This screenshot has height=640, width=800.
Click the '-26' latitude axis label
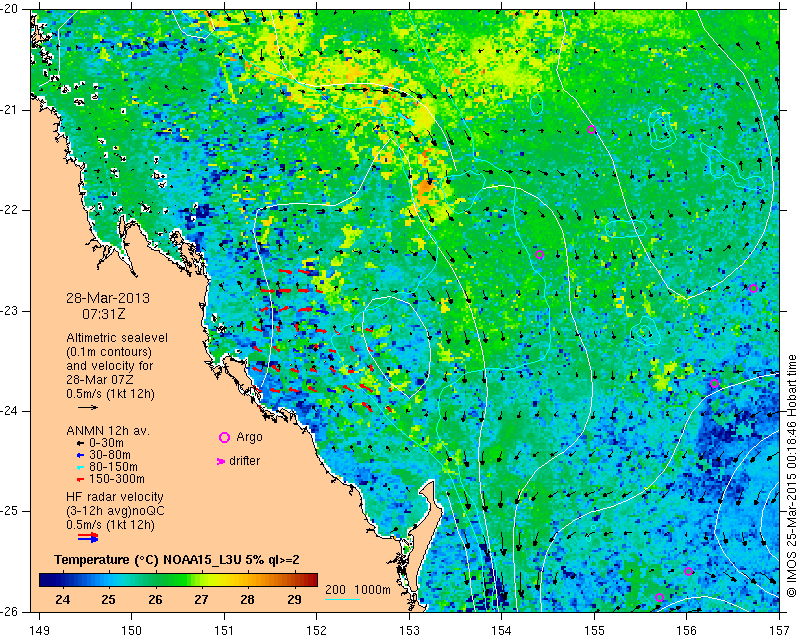[10, 611]
